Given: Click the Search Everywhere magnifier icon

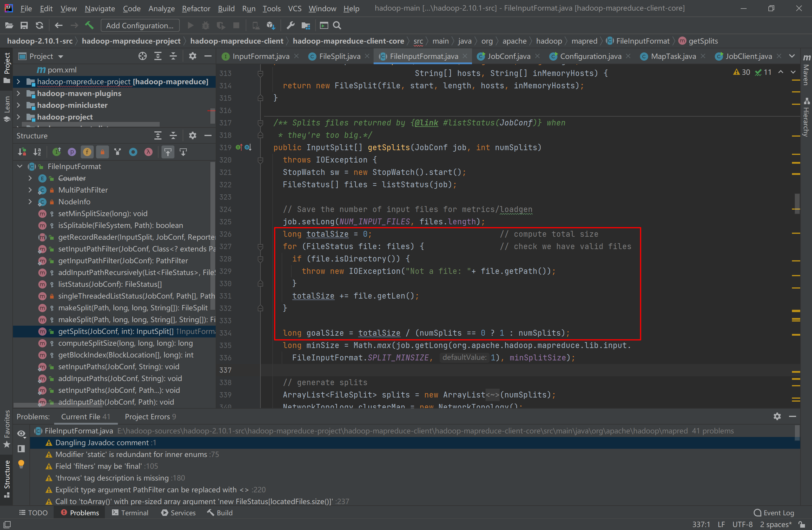Looking at the screenshot, I should [x=337, y=25].
